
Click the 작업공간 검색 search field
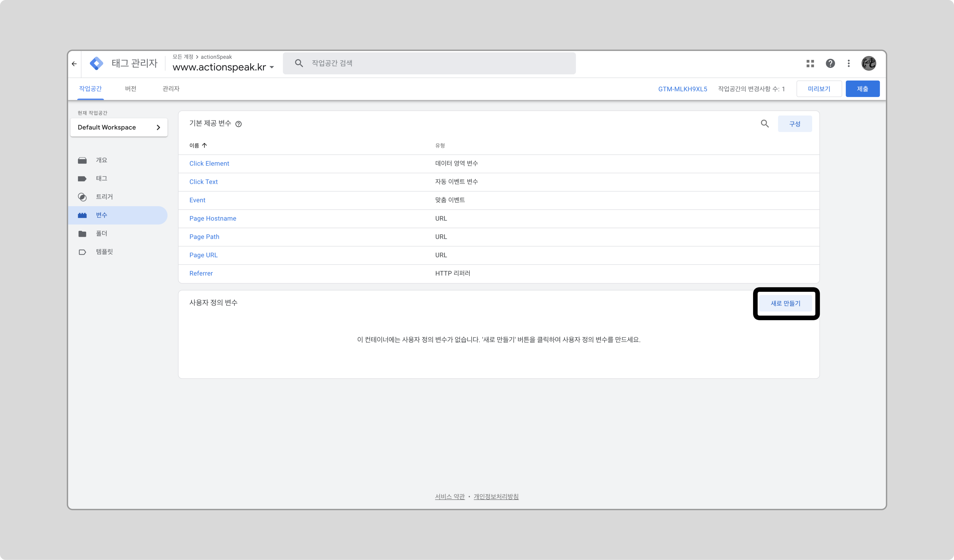coord(429,63)
